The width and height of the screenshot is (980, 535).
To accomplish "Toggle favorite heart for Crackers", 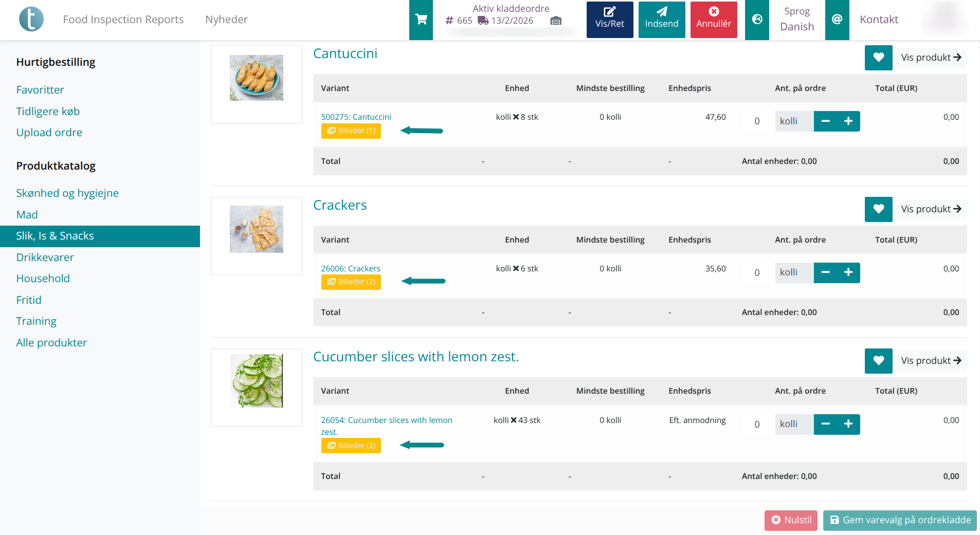I will click(878, 209).
